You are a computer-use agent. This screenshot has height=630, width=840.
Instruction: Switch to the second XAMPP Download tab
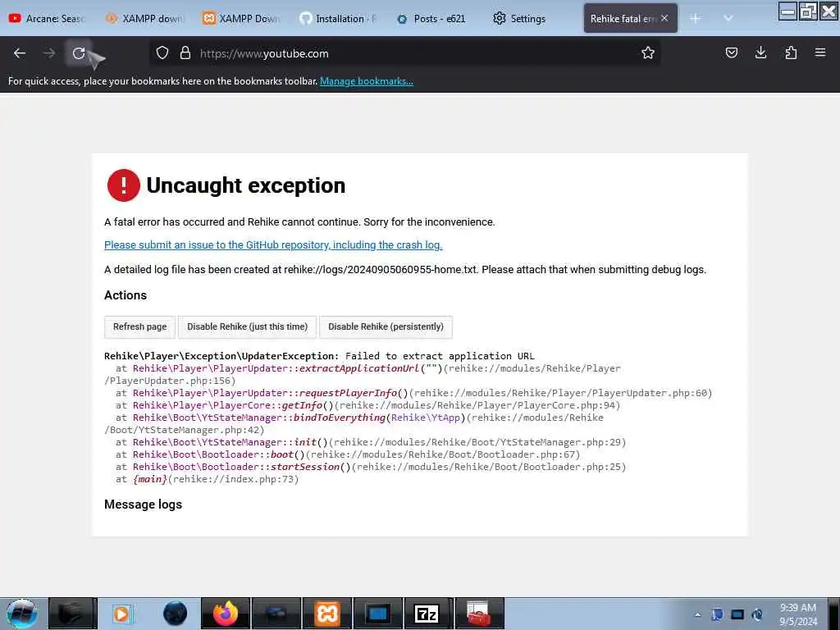[241, 19]
